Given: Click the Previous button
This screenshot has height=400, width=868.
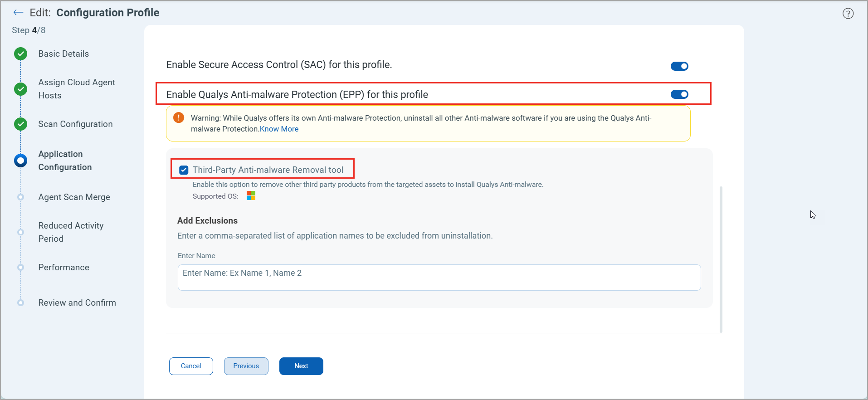Looking at the screenshot, I should tap(246, 366).
